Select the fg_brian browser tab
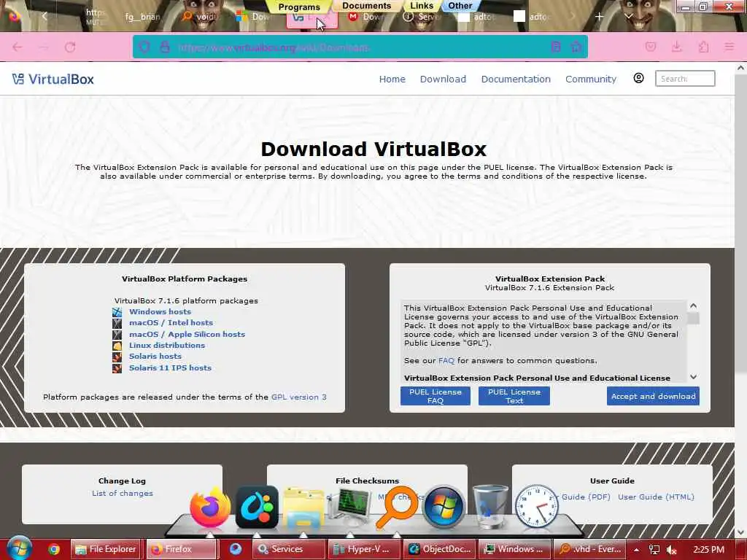The width and height of the screenshot is (747, 560). (142, 17)
